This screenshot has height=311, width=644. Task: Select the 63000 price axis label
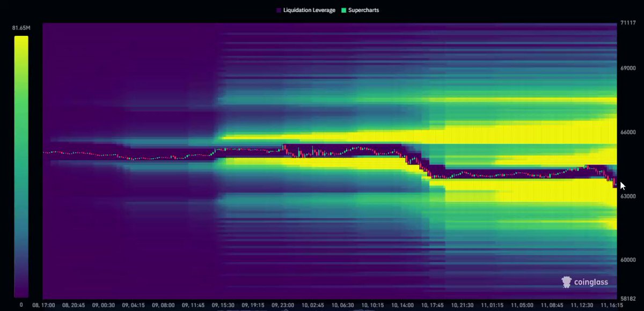pyautogui.click(x=629, y=196)
